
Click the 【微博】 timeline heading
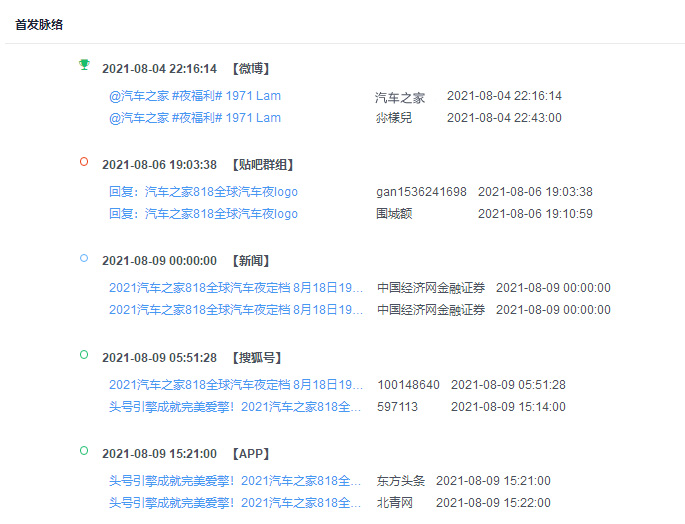click(250, 69)
